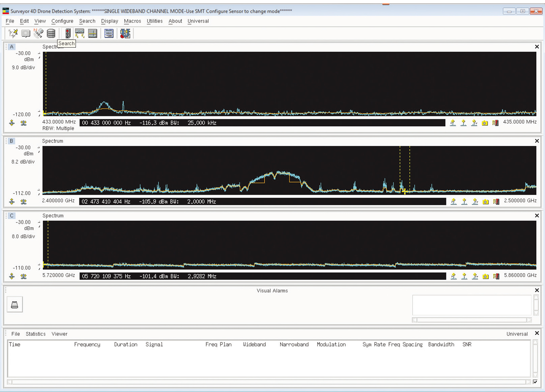Click third marker icon in panel B
The width and height of the screenshot is (545, 392).
point(475,202)
